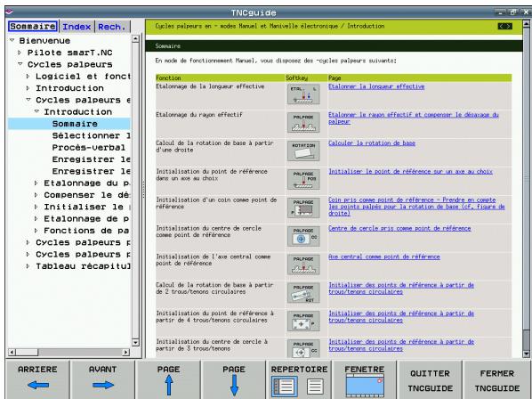Click the PALPAGE softkey icon for rayon effectif
Viewport: 532px width, 399px height.
pos(303,123)
